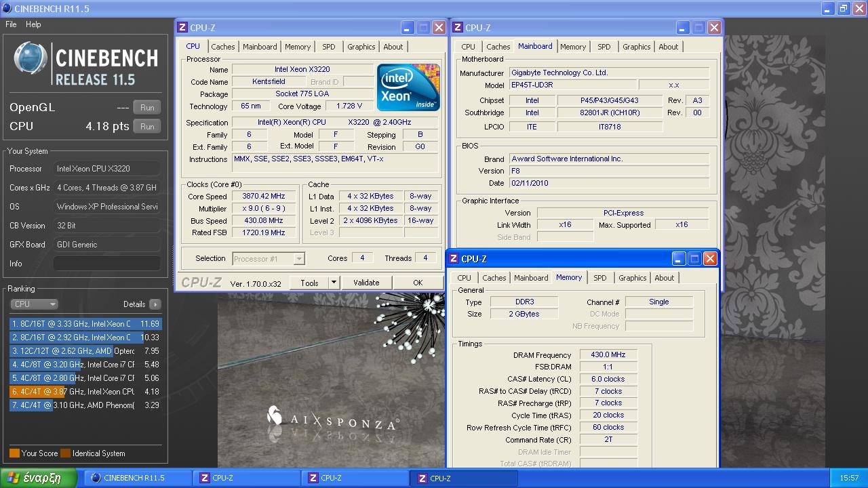Click the Validate button in CPU-Z
The image size is (868, 488).
[366, 283]
